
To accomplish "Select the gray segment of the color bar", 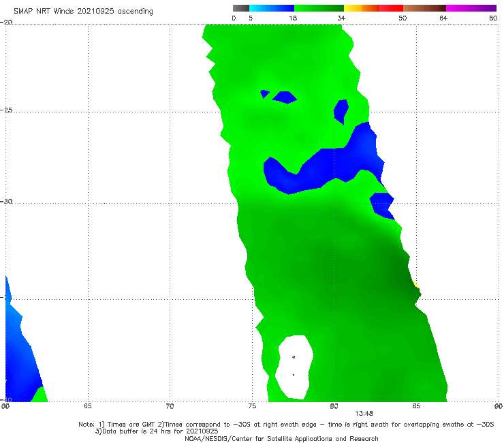I will click(x=241, y=8).
